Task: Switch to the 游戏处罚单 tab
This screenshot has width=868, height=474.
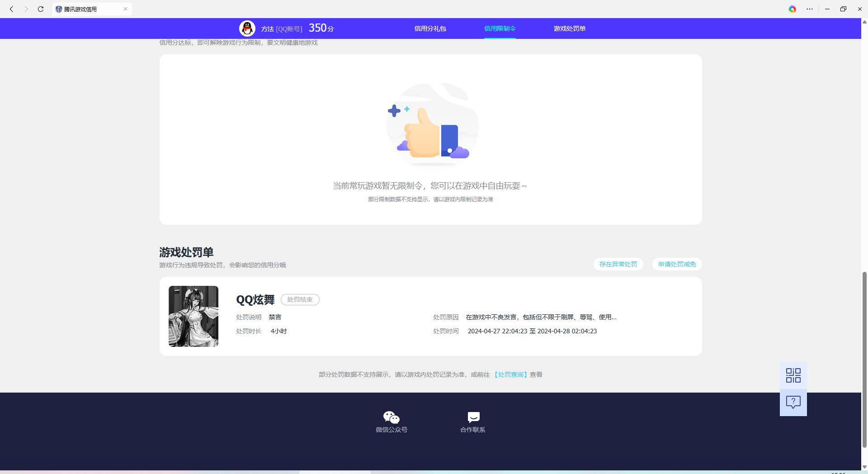Action: [x=569, y=28]
